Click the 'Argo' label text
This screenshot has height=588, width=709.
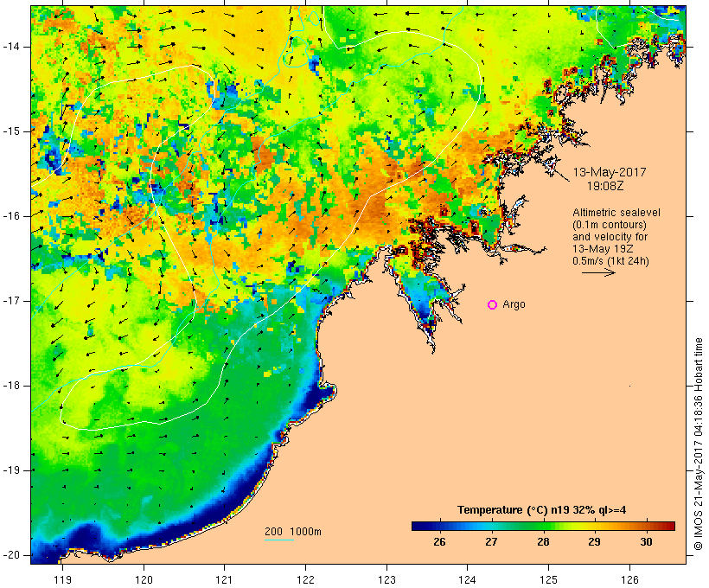click(514, 305)
